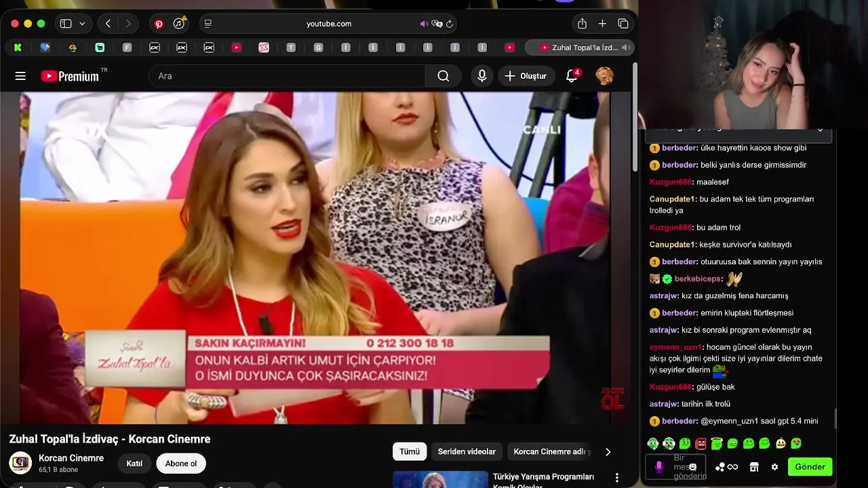
Task: Click the translate icon in address bar
Action: tap(437, 24)
